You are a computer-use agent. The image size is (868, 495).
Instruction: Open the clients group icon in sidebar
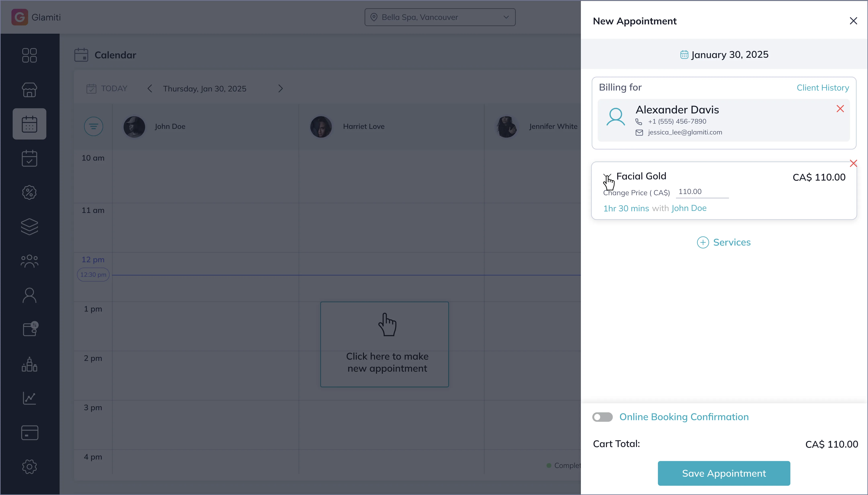tap(29, 261)
